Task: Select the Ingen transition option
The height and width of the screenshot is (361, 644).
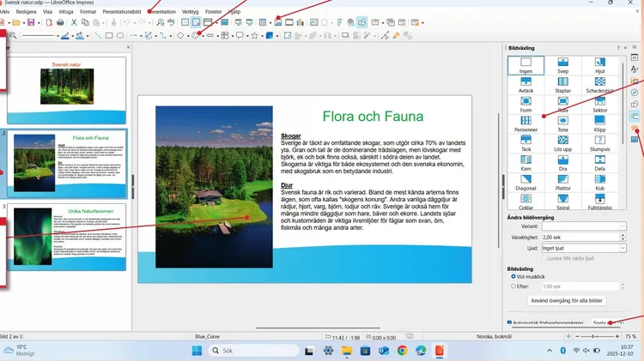Action: click(526, 67)
